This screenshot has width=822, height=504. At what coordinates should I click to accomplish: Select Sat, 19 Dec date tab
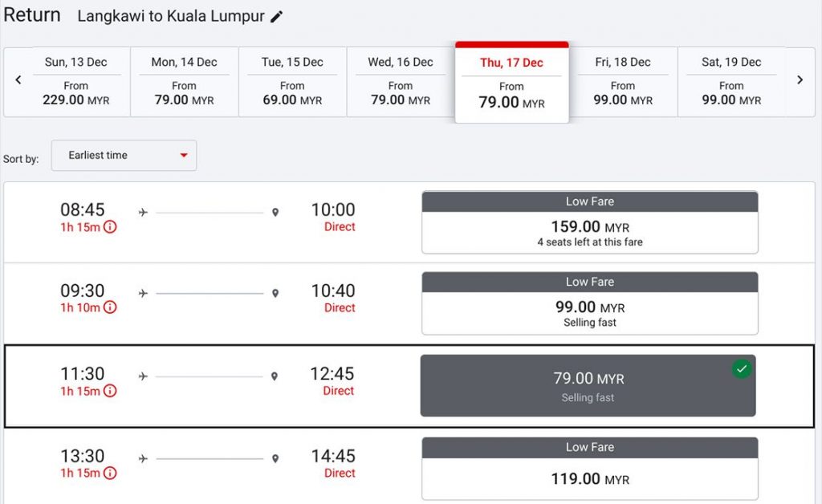pyautogui.click(x=731, y=82)
